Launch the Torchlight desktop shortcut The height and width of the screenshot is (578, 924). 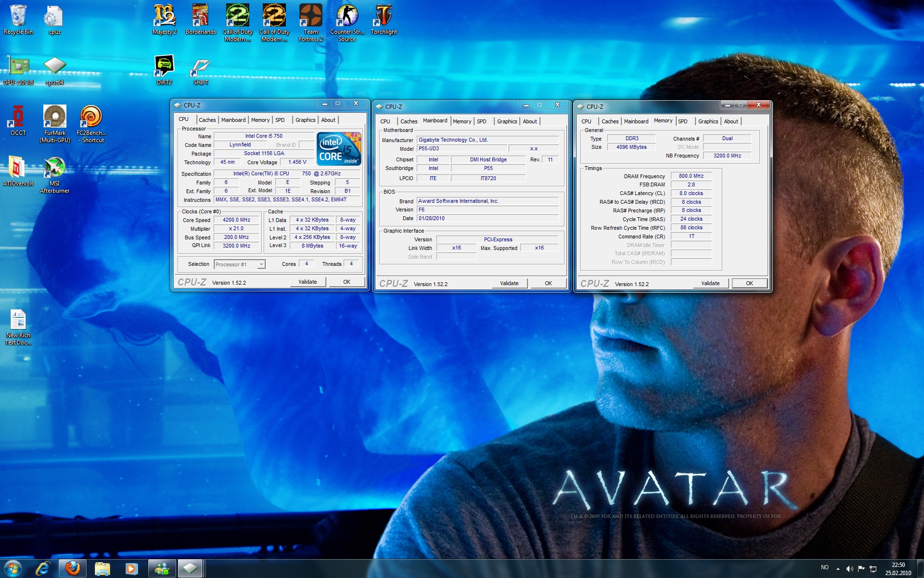pos(384,19)
